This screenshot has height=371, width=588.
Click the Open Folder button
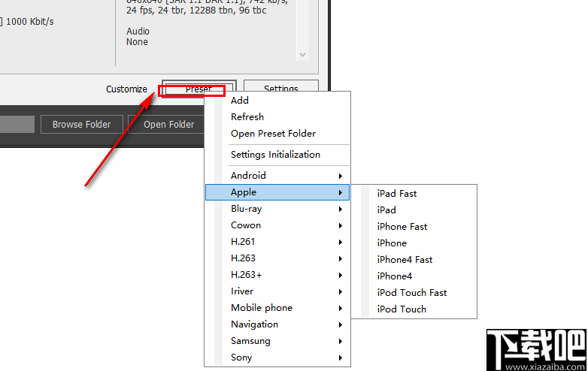tap(167, 124)
